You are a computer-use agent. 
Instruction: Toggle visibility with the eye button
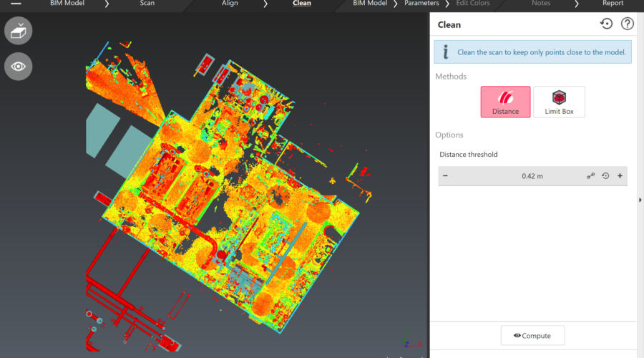(x=18, y=67)
